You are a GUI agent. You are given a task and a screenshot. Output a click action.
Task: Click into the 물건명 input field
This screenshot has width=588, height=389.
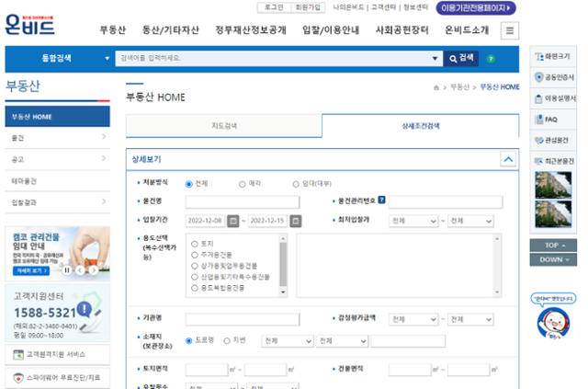click(243, 201)
